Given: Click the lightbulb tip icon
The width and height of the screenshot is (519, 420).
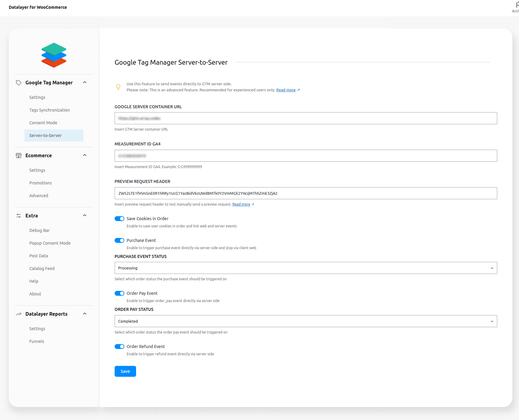Looking at the screenshot, I should [x=118, y=87].
